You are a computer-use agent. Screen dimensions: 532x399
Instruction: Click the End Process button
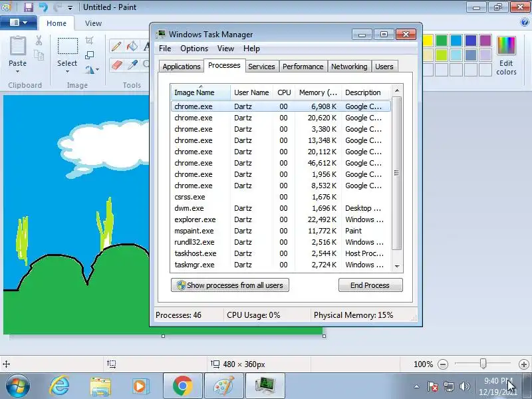pos(370,285)
